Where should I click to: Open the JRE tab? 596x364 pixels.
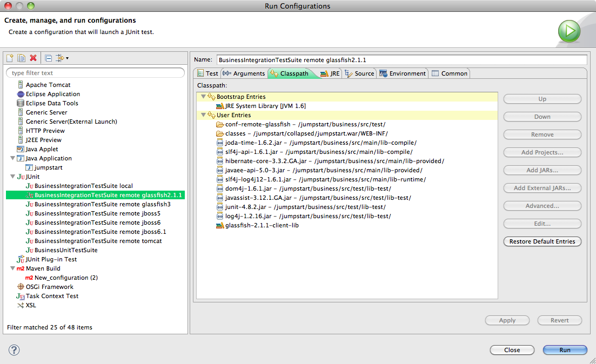(330, 73)
